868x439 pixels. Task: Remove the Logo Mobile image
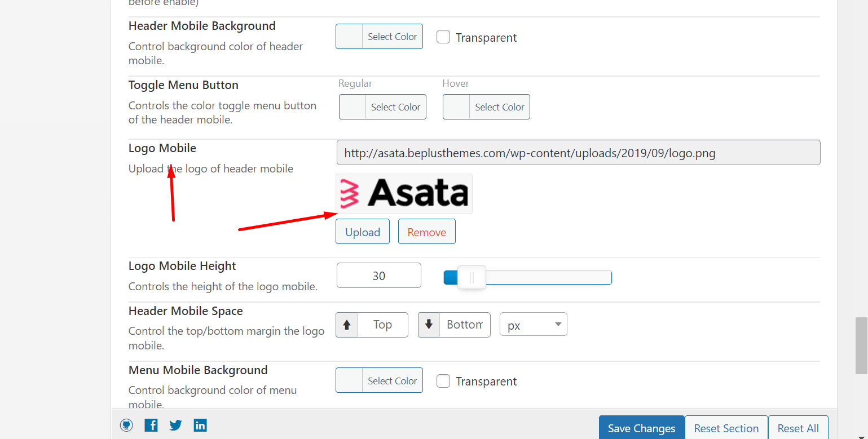point(427,232)
